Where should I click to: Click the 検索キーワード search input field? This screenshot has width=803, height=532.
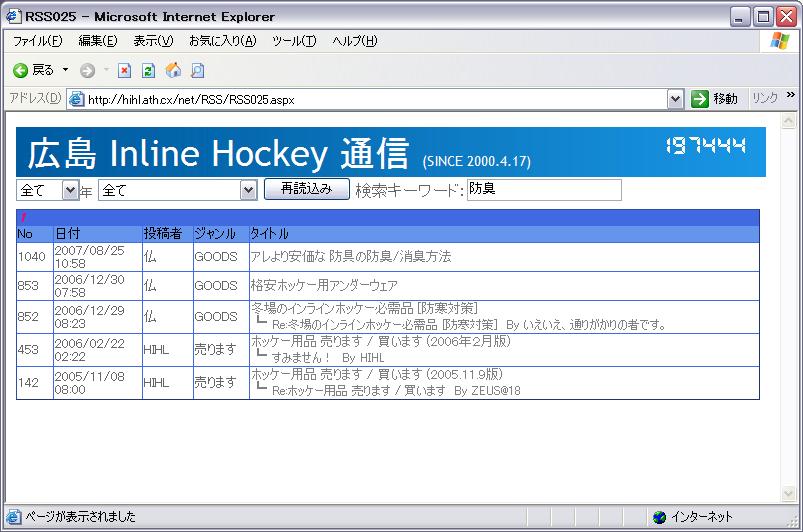tap(543, 190)
